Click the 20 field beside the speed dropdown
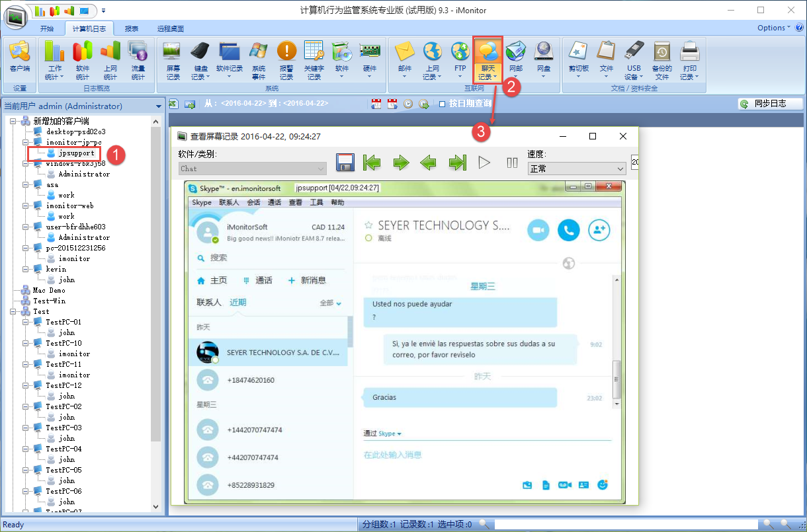This screenshot has height=532, width=807. pyautogui.click(x=635, y=162)
